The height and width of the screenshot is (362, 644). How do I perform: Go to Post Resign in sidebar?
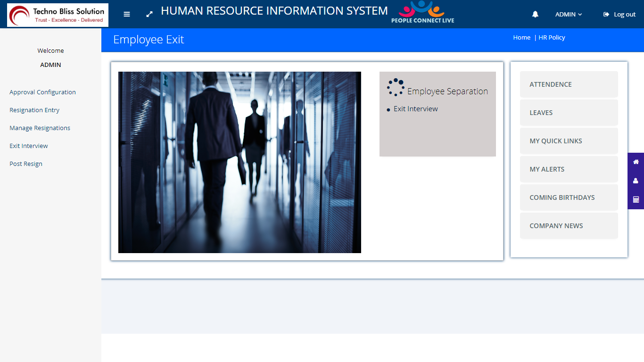tap(26, 164)
